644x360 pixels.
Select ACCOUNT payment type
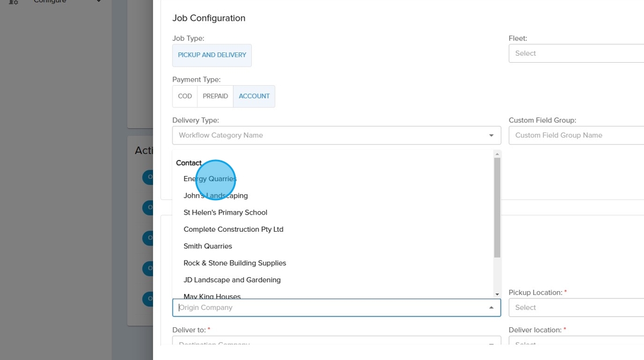pos(254,96)
